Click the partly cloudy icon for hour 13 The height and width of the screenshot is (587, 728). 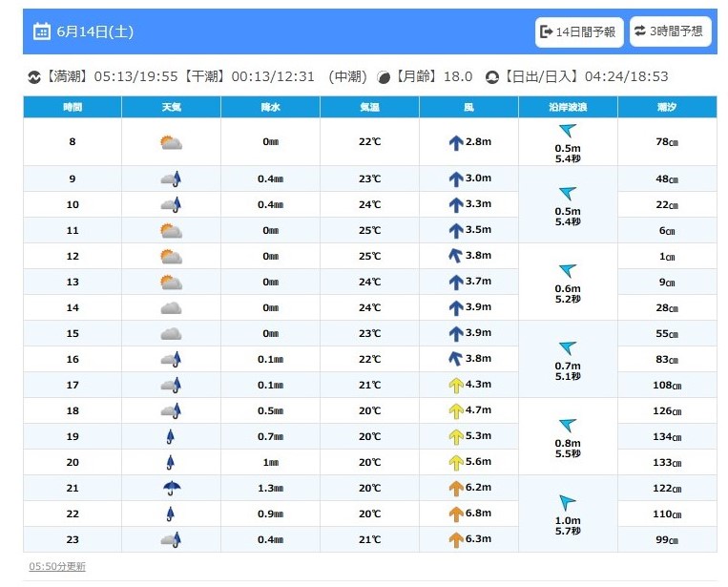click(171, 283)
